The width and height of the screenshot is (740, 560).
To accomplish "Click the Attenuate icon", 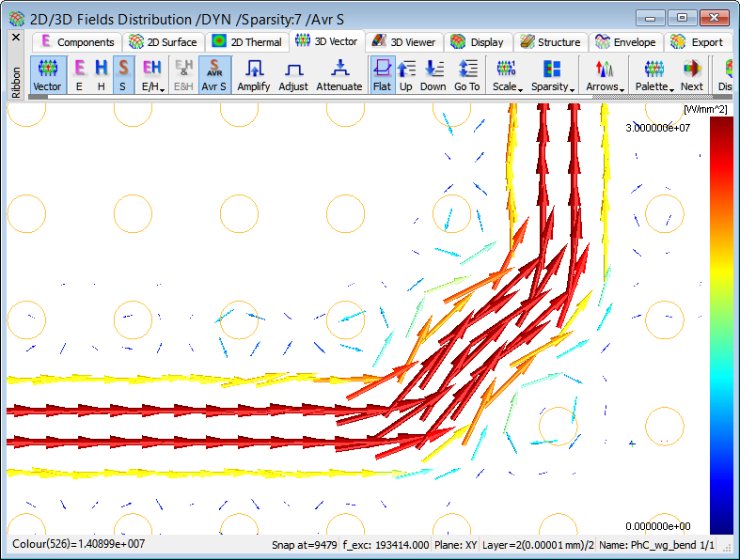I will 339,75.
